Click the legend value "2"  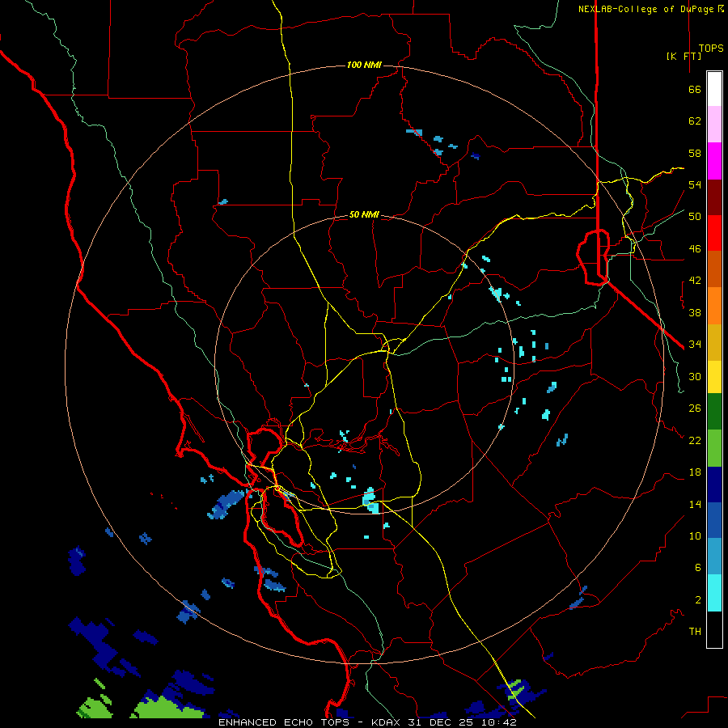698,600
